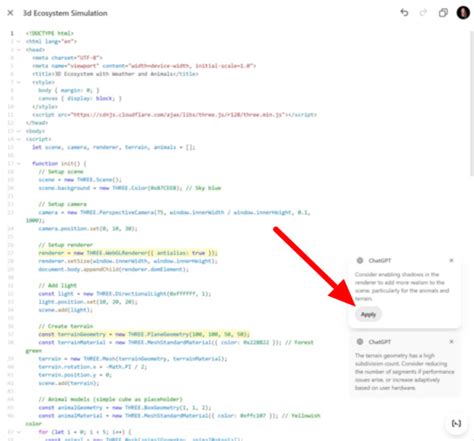Click ChatGPT logo in first comment card

[360, 260]
